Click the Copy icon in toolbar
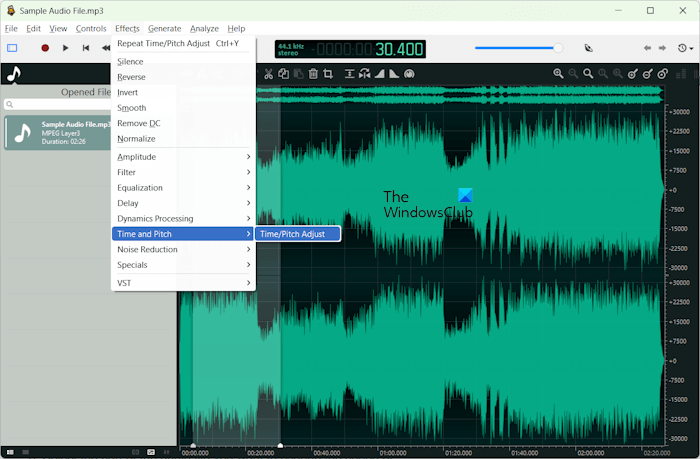The width and height of the screenshot is (700, 459). (284, 74)
